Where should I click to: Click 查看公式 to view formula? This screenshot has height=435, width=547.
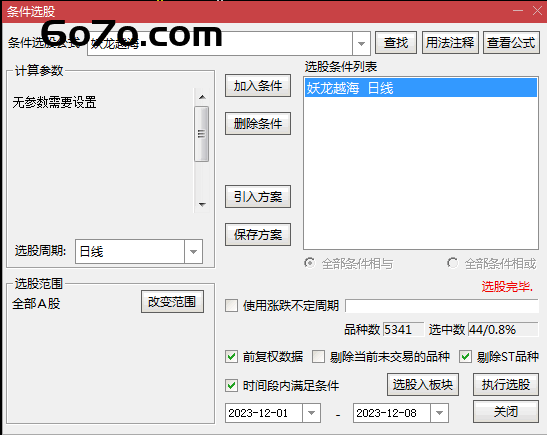511,43
